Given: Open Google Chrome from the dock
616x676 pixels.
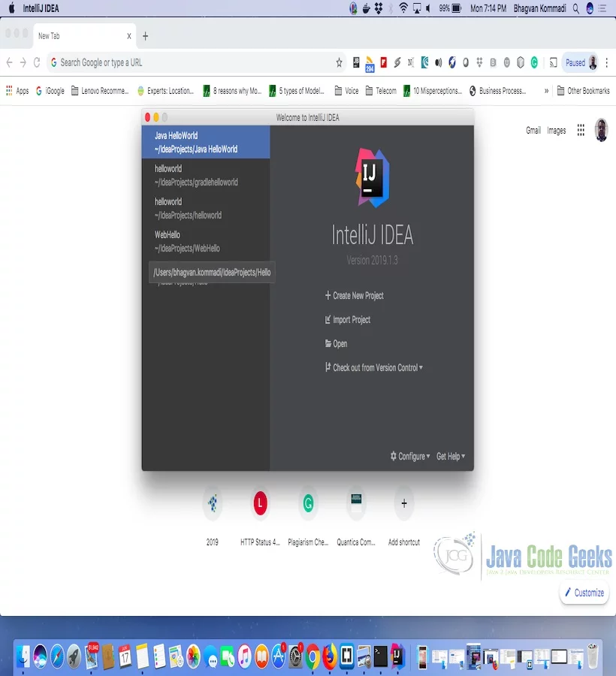Looking at the screenshot, I should pyautogui.click(x=313, y=656).
